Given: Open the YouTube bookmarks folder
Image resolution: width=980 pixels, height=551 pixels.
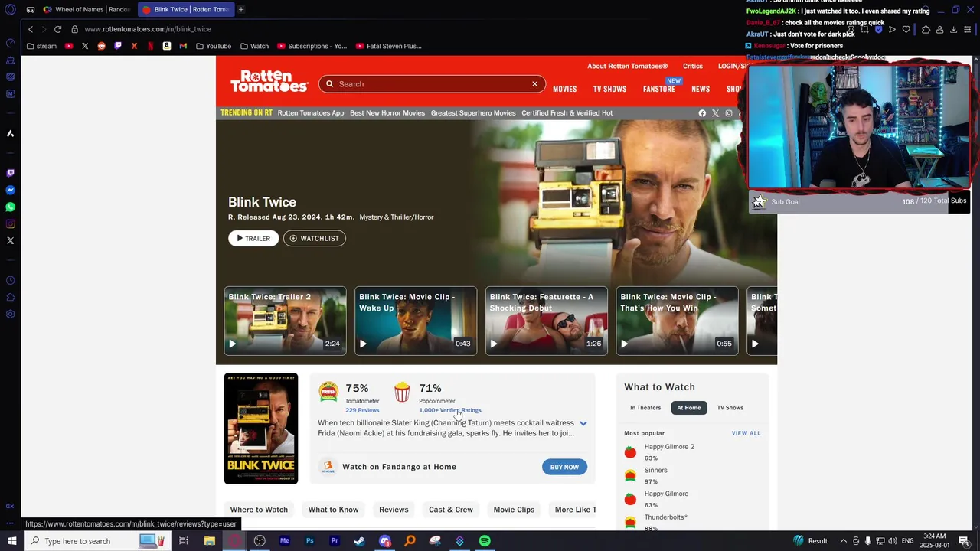Looking at the screenshot, I should tap(214, 46).
